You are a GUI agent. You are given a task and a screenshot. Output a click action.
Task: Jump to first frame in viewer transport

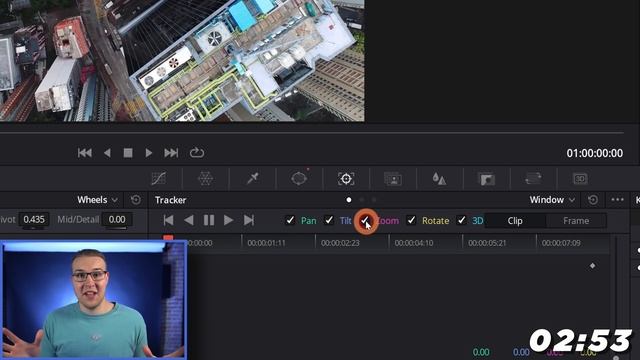click(84, 153)
